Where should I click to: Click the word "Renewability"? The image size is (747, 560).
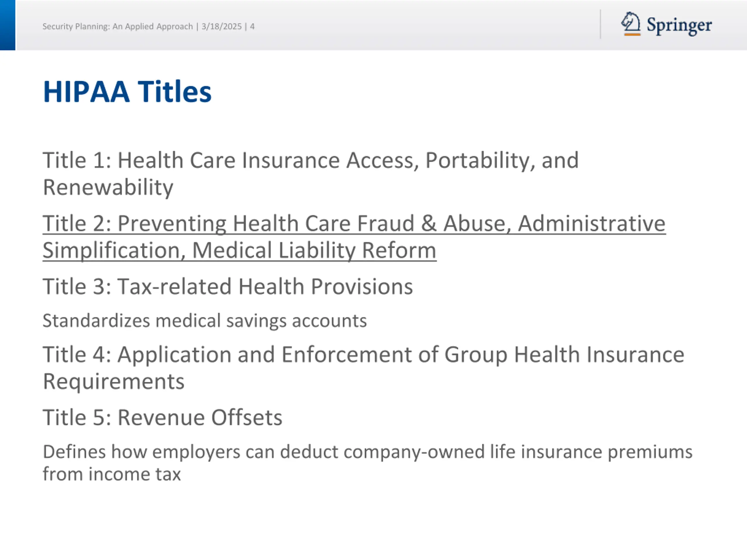108,187
